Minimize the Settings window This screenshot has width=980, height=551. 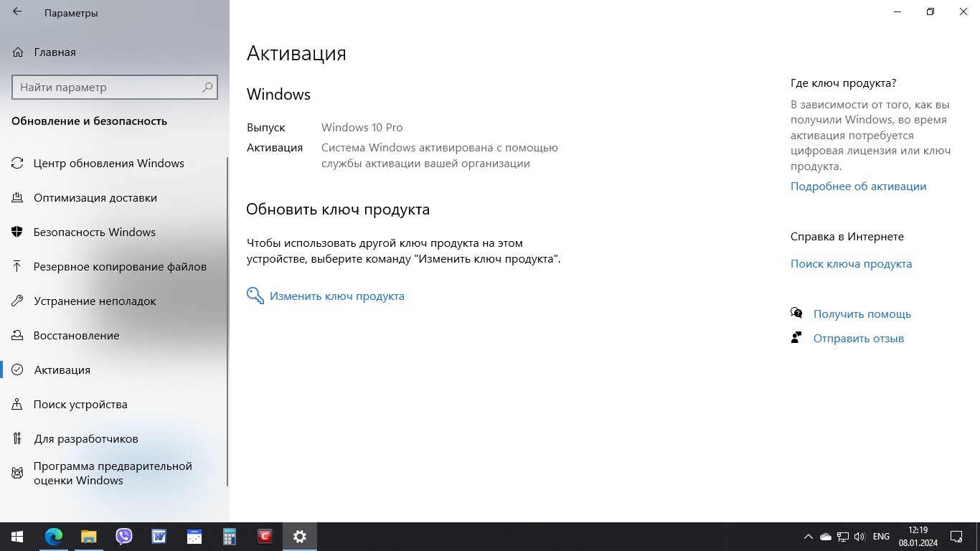pyautogui.click(x=897, y=11)
